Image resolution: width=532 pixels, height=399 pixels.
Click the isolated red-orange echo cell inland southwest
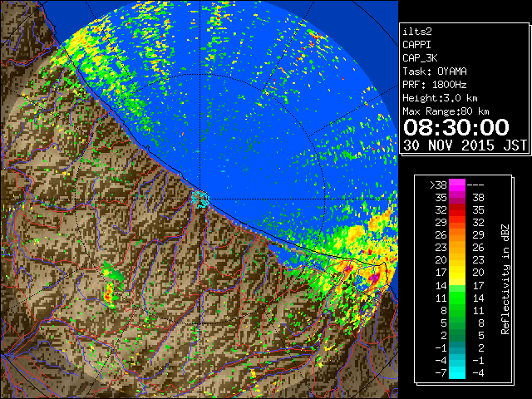pos(109,293)
